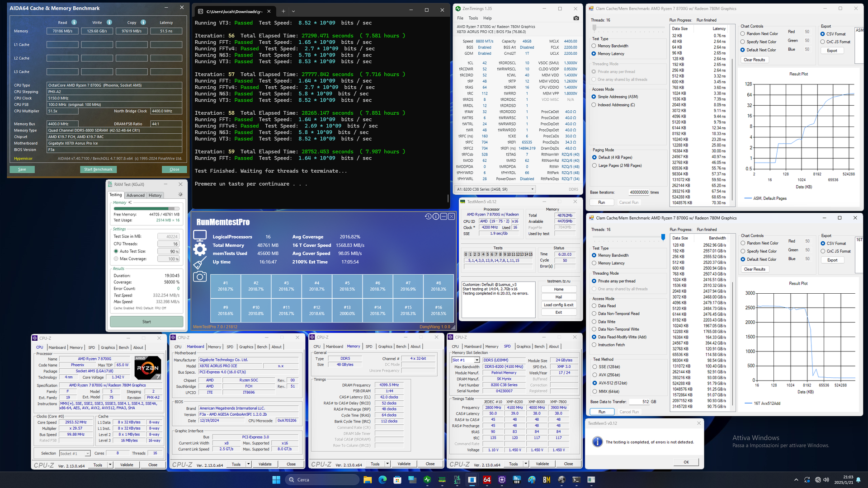
Task: Click the info icon next to Copy in AIDA64
Action: (x=143, y=22)
